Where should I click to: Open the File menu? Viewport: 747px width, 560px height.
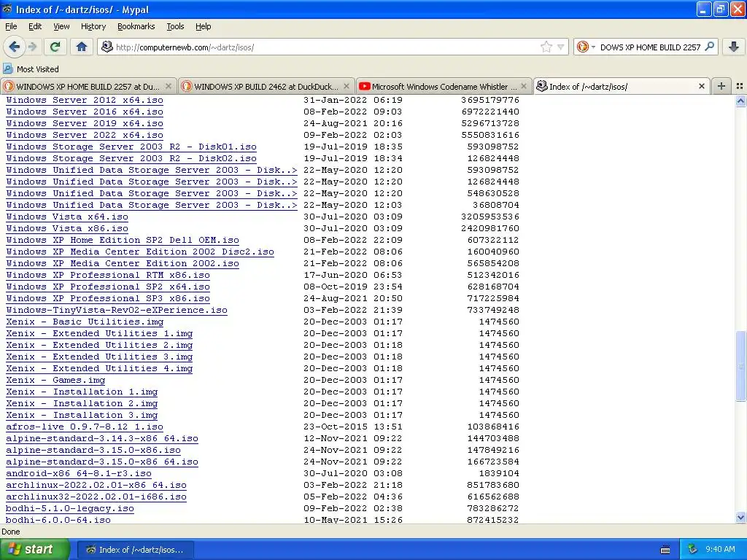(11, 26)
